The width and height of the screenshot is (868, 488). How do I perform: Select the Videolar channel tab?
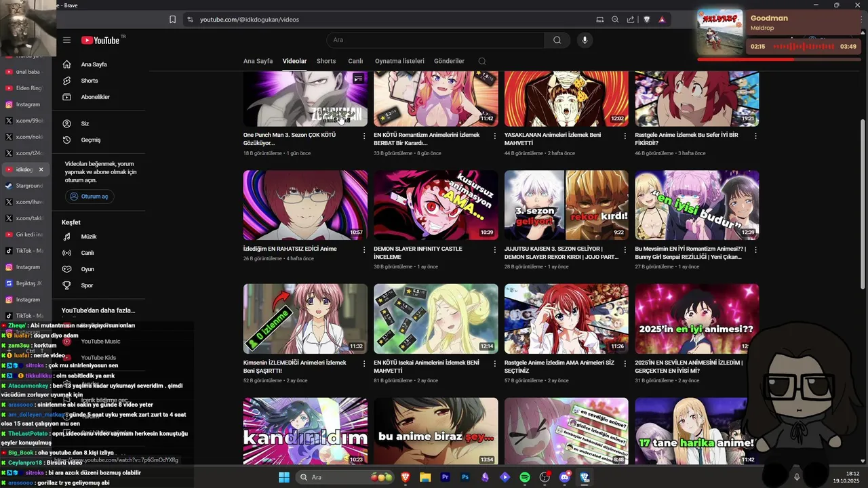coord(294,61)
